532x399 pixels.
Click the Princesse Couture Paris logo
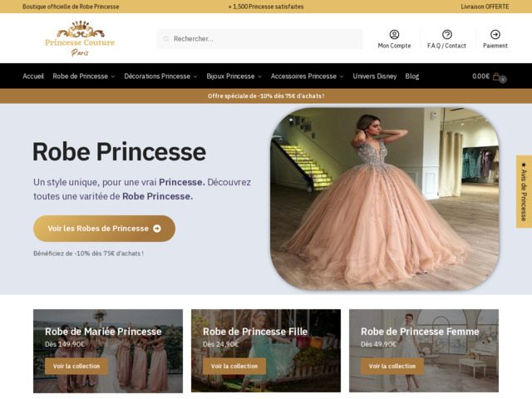[x=80, y=38]
